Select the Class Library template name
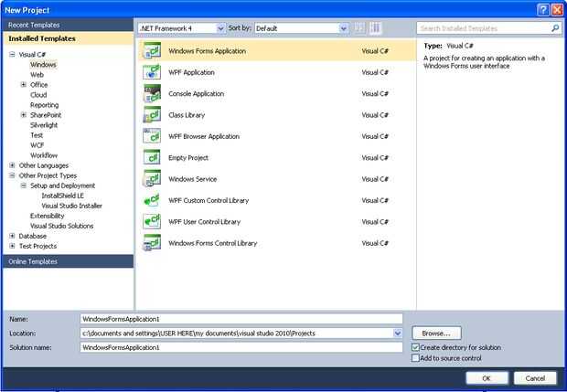Viewport: 567px width, 392px height. tap(187, 115)
